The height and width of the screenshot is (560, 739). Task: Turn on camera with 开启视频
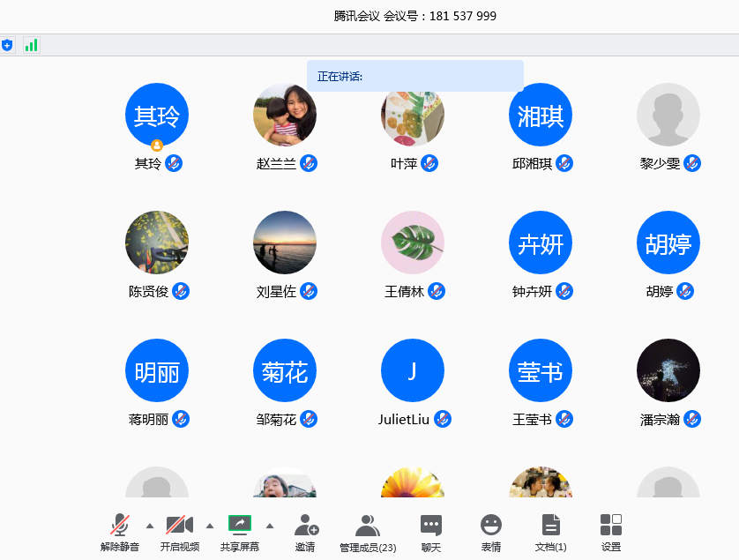(x=180, y=533)
